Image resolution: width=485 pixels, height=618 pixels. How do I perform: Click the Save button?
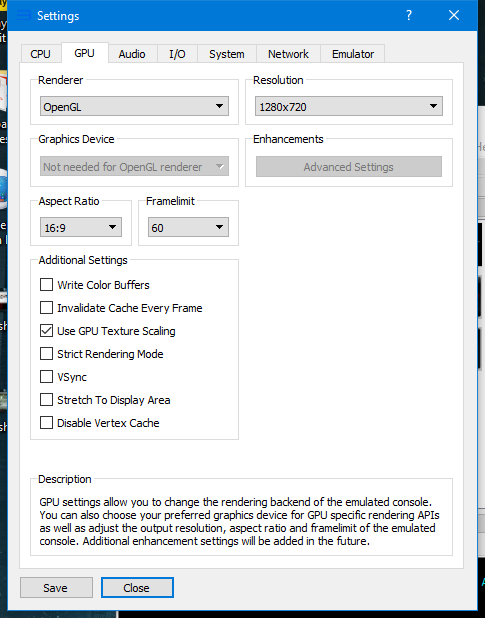tap(56, 588)
